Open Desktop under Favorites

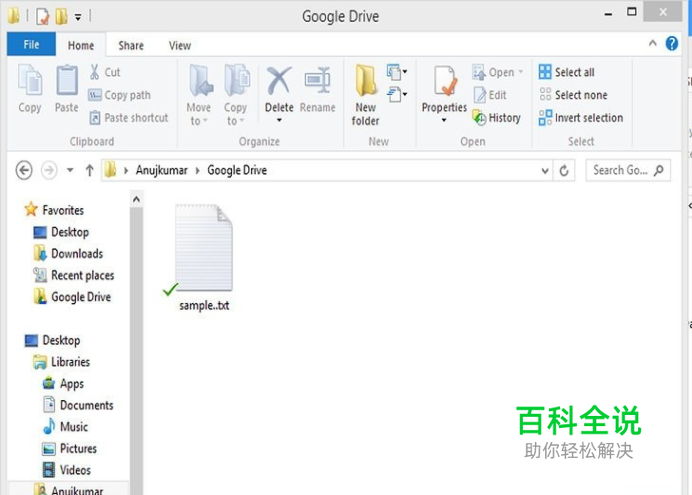tap(61, 232)
